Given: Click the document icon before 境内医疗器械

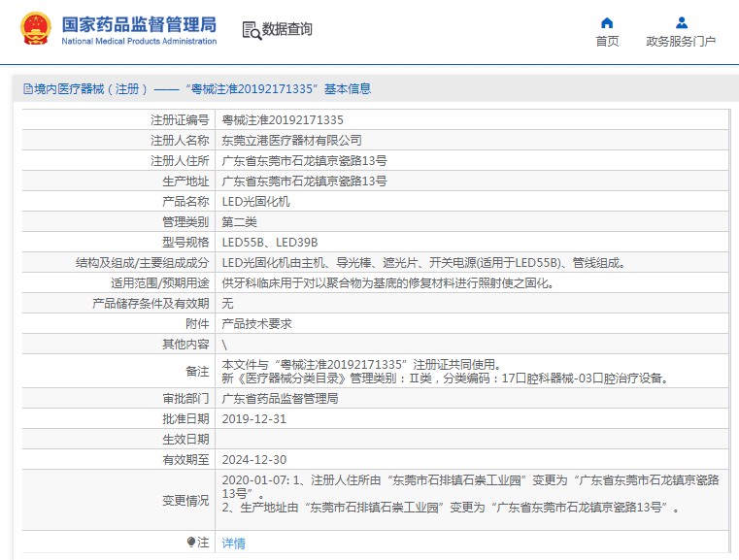Looking at the screenshot, I should tap(28, 89).
